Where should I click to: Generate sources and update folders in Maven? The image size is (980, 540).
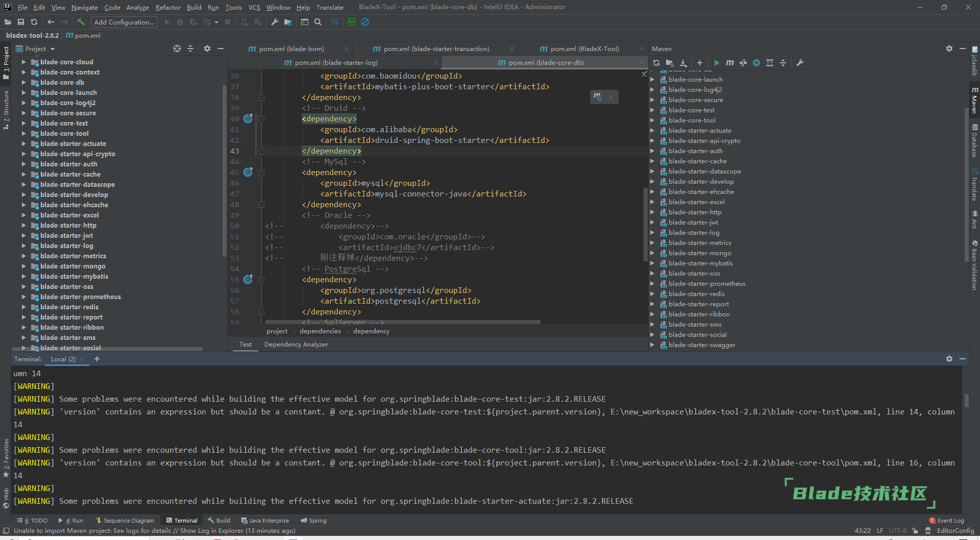[x=670, y=63]
